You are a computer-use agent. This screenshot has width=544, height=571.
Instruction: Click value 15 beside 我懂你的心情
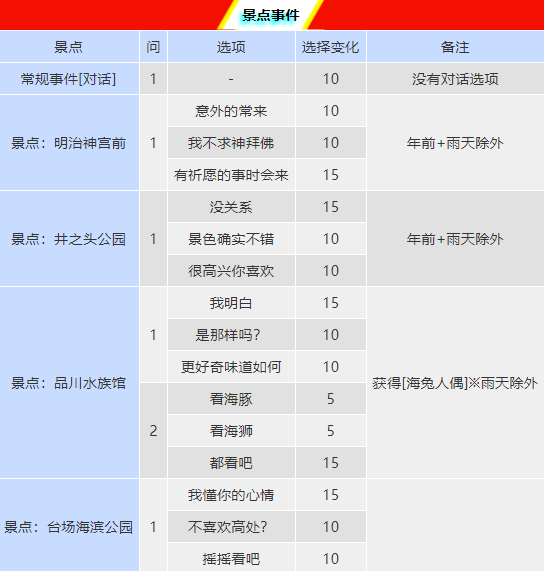(x=331, y=495)
